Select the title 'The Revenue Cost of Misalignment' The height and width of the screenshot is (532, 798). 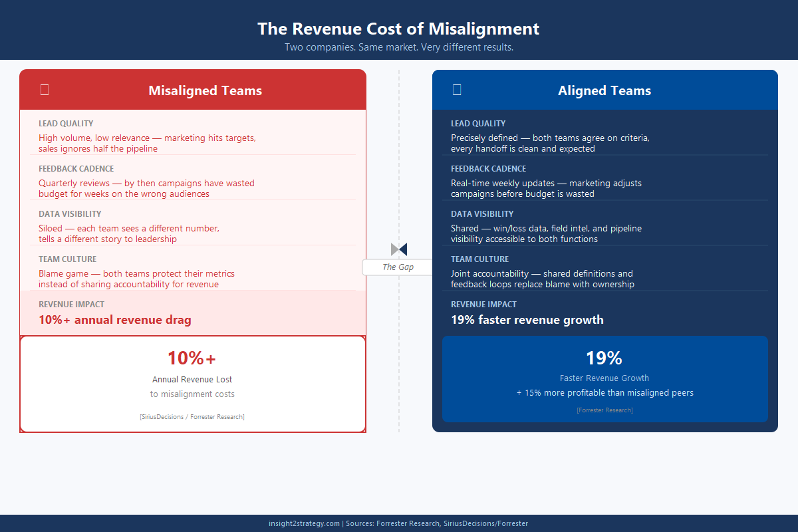[398, 29]
